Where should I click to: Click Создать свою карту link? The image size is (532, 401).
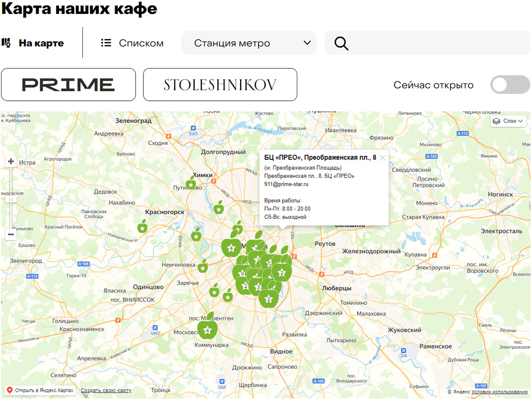click(106, 391)
